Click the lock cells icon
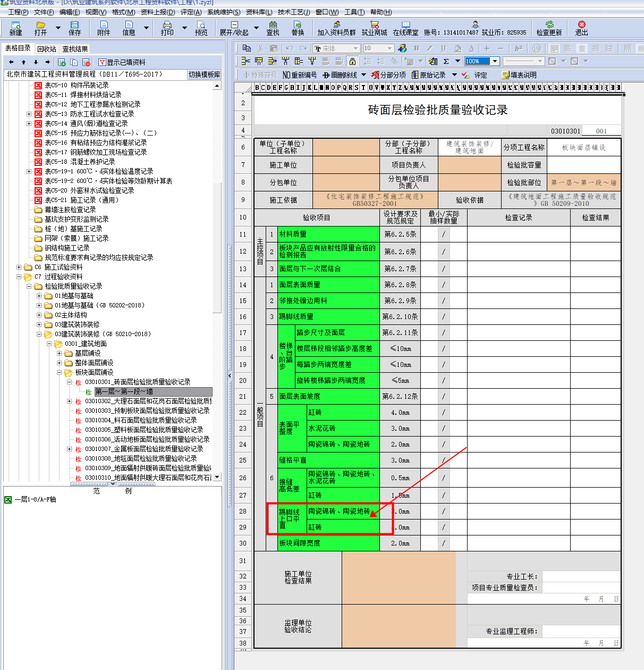 click(x=352, y=61)
